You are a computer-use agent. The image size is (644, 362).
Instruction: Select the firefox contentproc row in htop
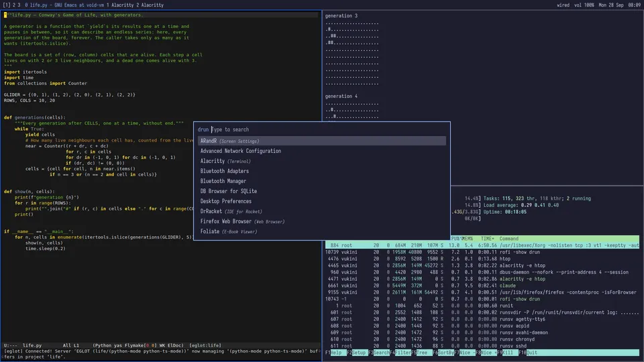click(482, 292)
